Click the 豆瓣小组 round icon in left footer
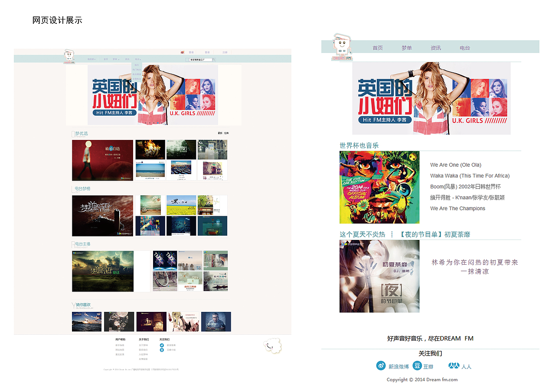Viewport: 555px width, 392px height. 162,350
